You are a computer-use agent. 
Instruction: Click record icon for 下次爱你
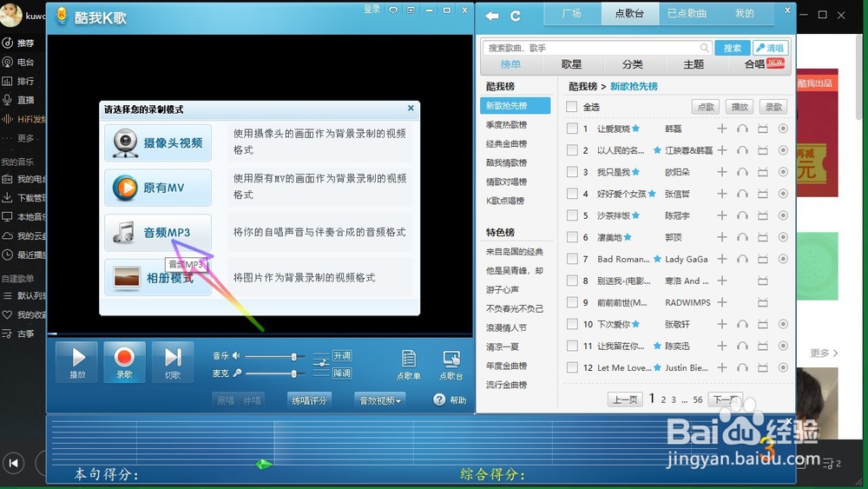tap(783, 324)
